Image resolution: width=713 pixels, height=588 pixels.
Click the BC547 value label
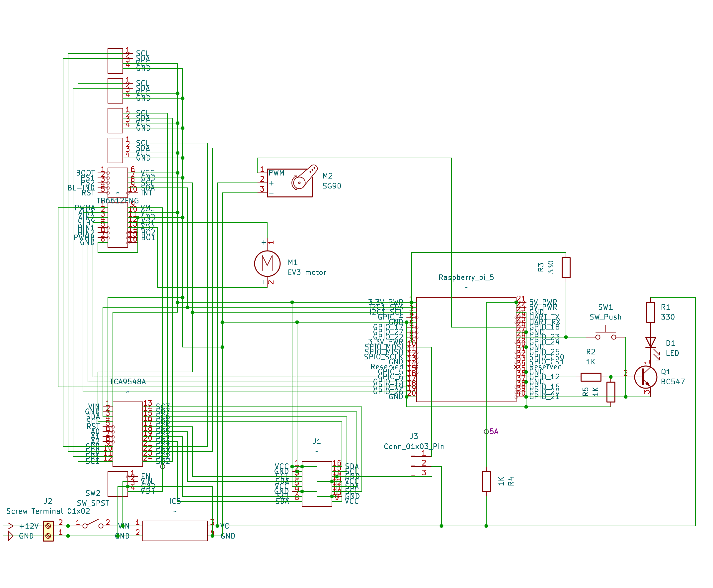coord(673,382)
